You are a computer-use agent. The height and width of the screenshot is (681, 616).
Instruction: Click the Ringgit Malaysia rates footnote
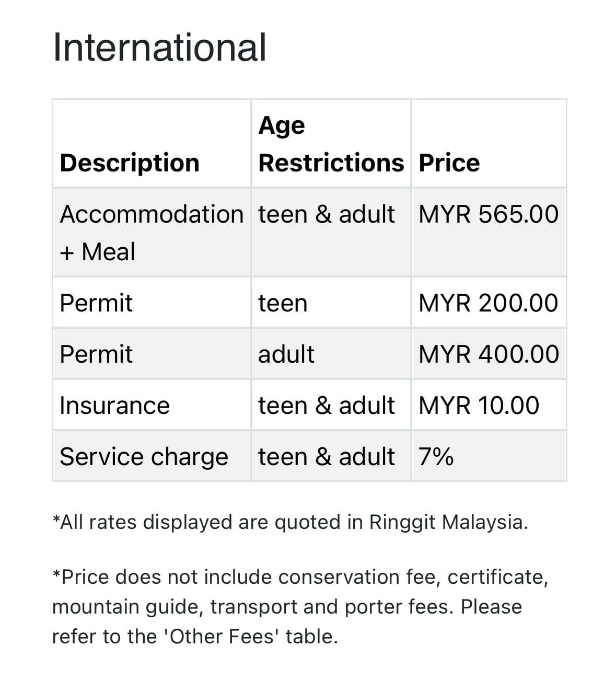point(290,522)
